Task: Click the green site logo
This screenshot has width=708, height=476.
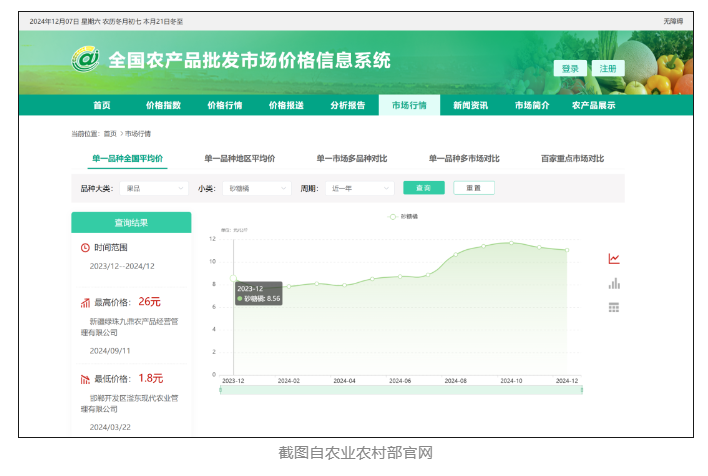Action: (x=84, y=60)
